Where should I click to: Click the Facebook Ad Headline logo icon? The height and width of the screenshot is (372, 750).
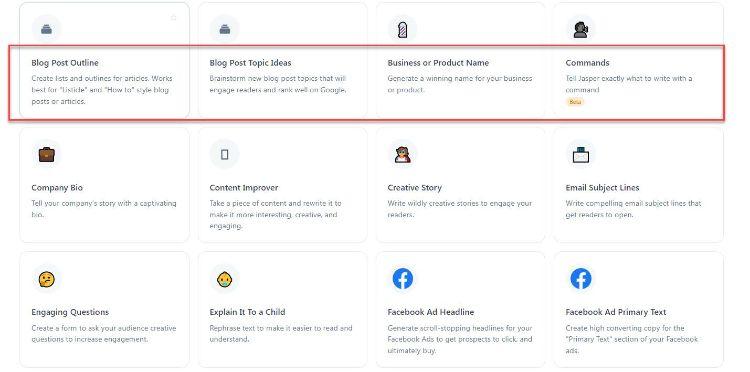click(x=403, y=279)
